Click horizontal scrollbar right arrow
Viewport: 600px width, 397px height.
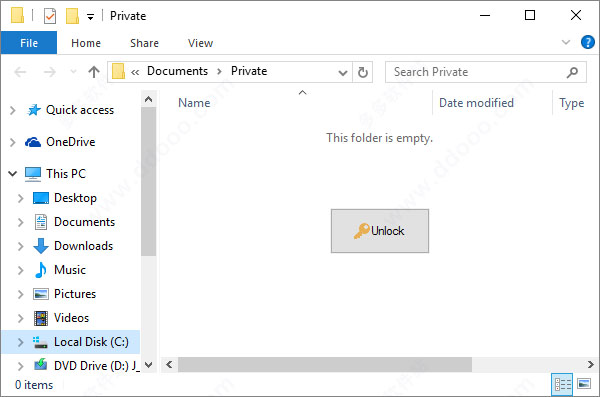click(x=590, y=364)
